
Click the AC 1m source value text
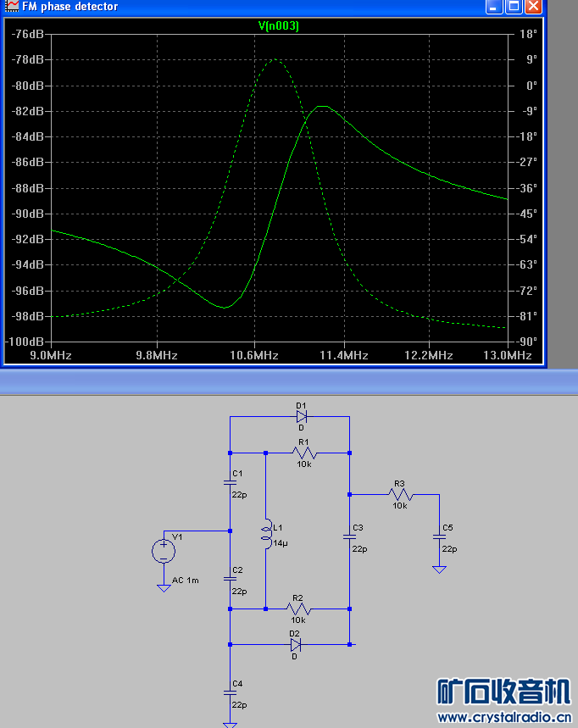[186, 581]
